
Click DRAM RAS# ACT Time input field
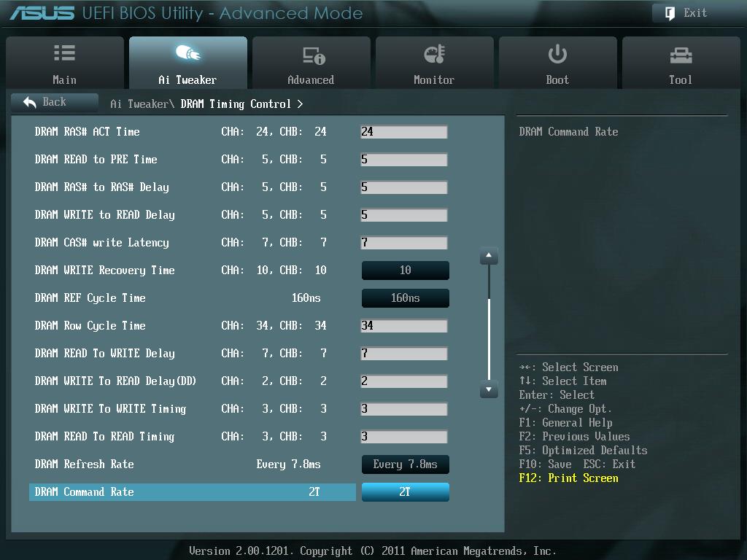[x=404, y=132]
